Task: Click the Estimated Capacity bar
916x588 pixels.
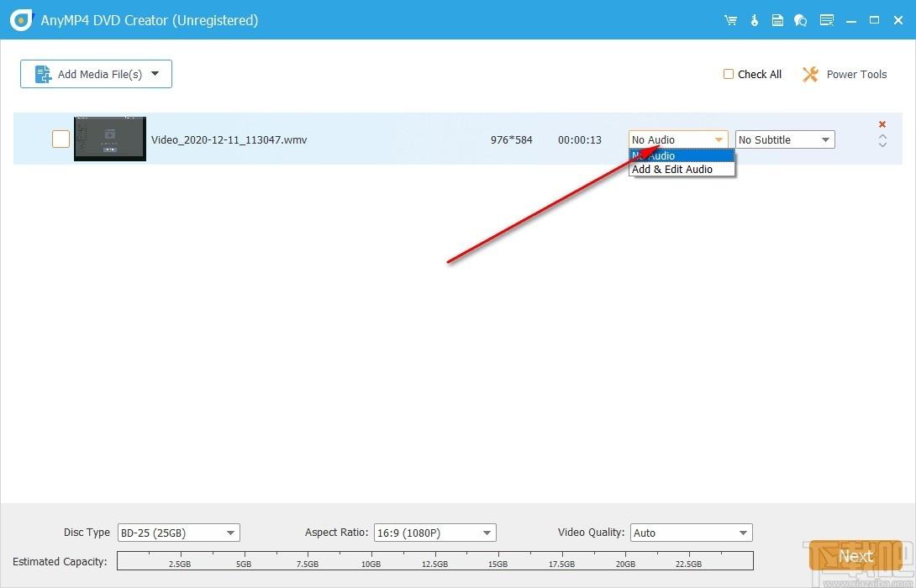Action: 435,560
